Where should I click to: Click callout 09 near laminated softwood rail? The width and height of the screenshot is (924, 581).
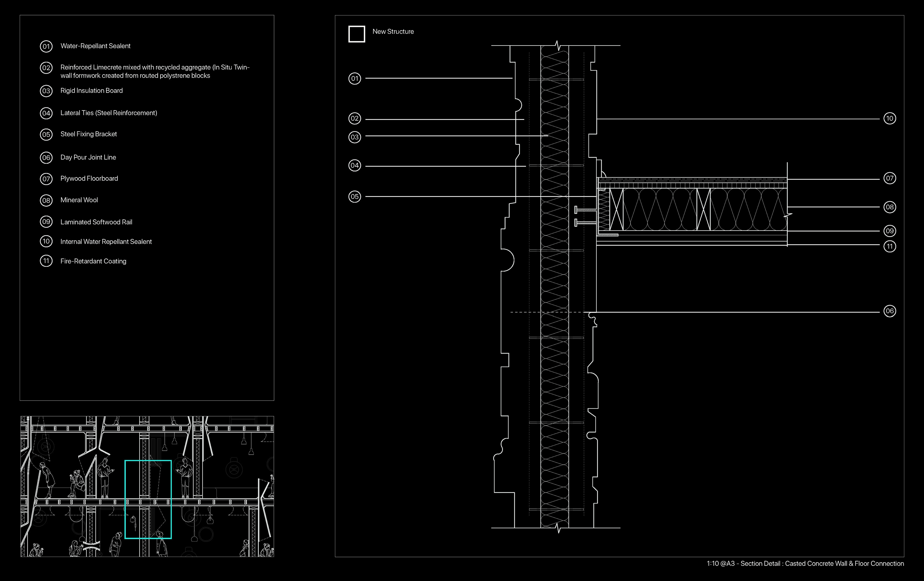pyautogui.click(x=889, y=231)
